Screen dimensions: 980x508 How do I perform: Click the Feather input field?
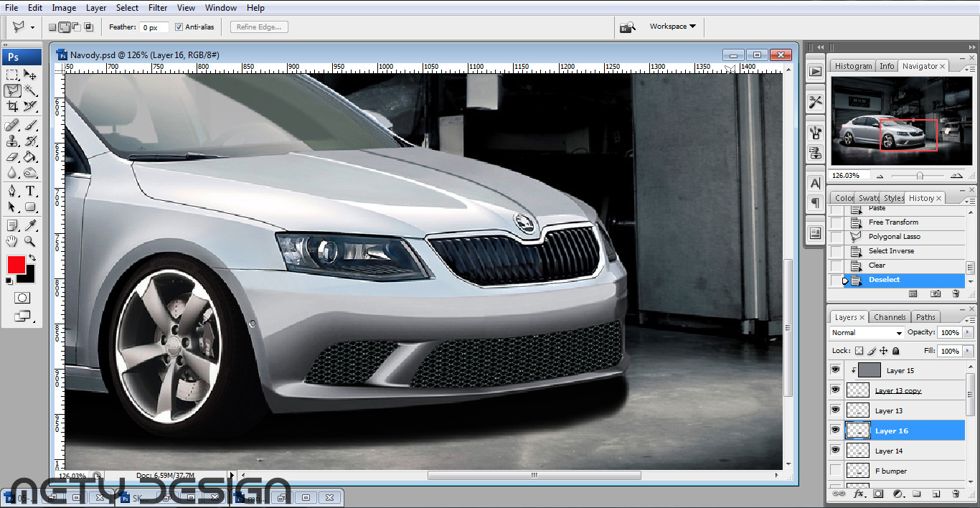(154, 27)
